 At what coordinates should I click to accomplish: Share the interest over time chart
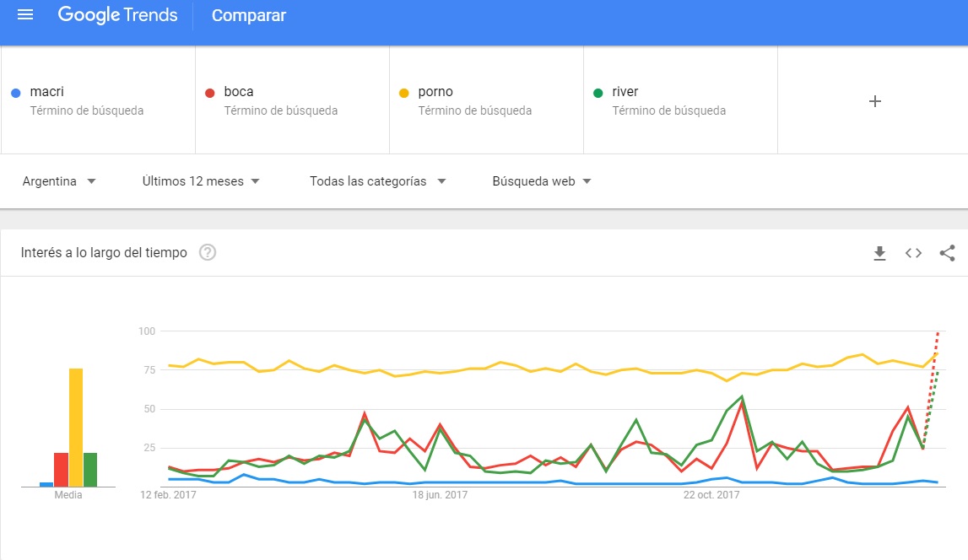click(x=947, y=253)
